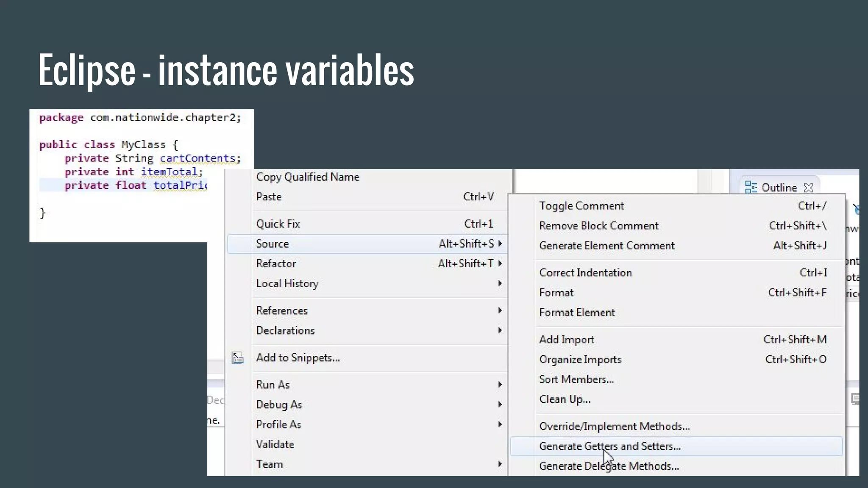Select Paste in context menu
The width and height of the screenshot is (868, 488).
(x=269, y=197)
